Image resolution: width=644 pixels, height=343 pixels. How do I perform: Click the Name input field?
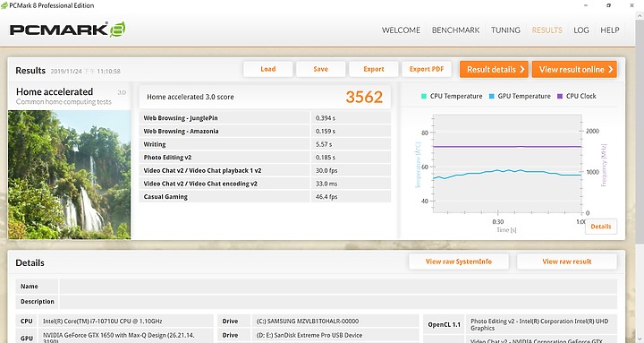tap(338, 287)
